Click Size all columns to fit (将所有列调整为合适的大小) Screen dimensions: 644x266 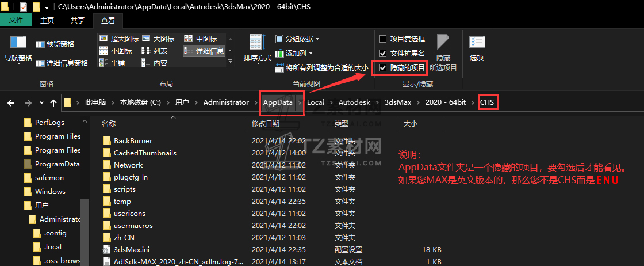tap(322, 68)
